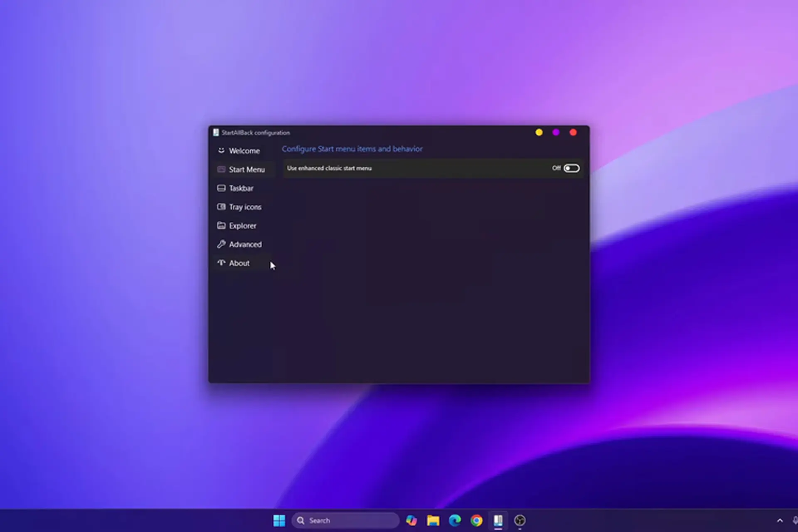Open File Explorer from the taskbar
This screenshot has width=798, height=532.
click(433, 520)
